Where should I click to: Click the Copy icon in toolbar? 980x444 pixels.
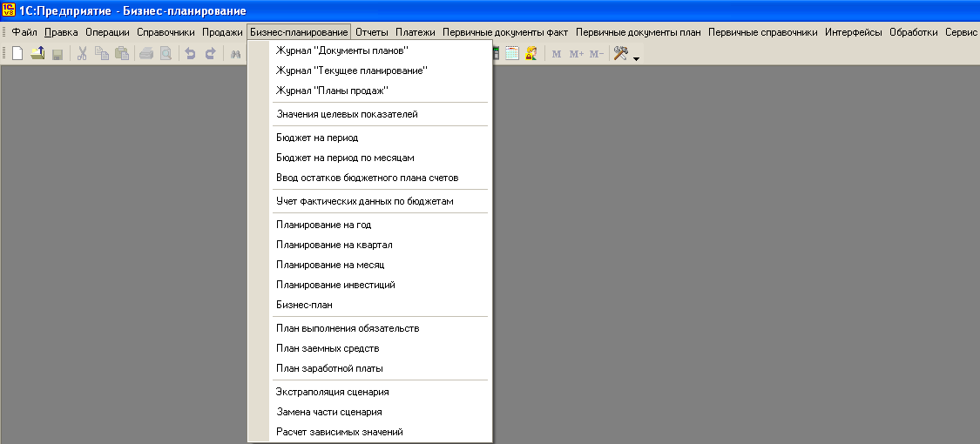102,54
